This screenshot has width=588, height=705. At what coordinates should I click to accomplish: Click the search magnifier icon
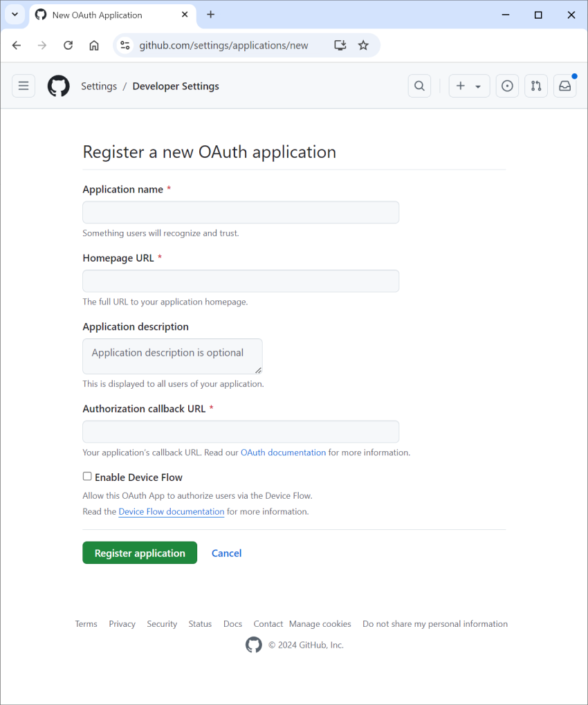(x=419, y=86)
